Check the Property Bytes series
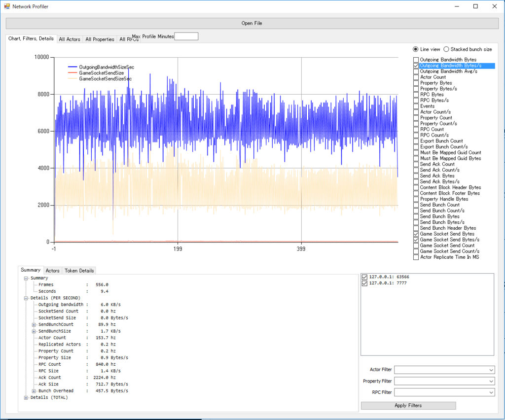Screen dimensions: 505x420 tap(416, 83)
